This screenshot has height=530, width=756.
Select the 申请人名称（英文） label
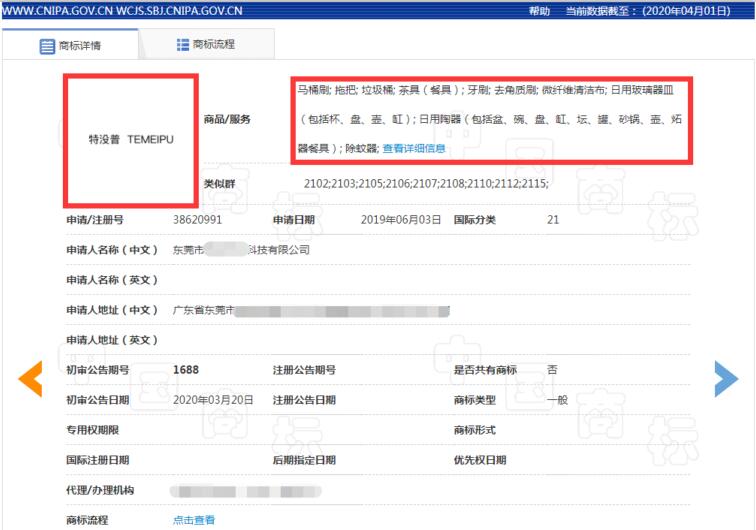click(x=112, y=280)
